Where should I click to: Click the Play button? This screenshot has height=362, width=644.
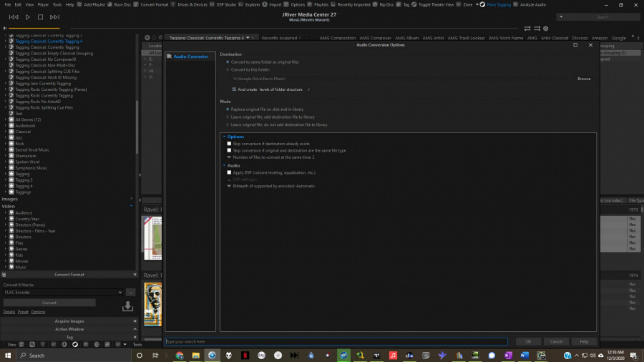27,17
